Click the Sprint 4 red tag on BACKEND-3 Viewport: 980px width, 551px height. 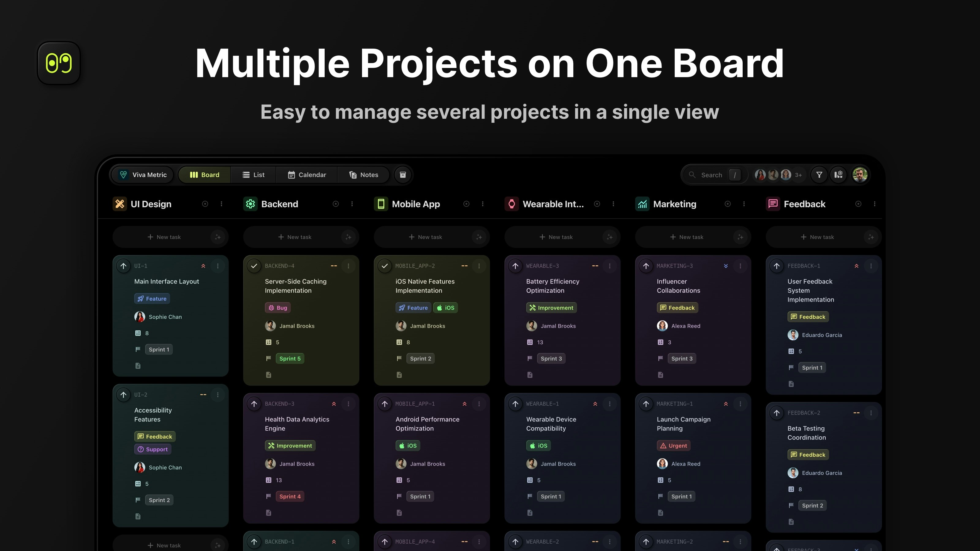[x=290, y=497]
